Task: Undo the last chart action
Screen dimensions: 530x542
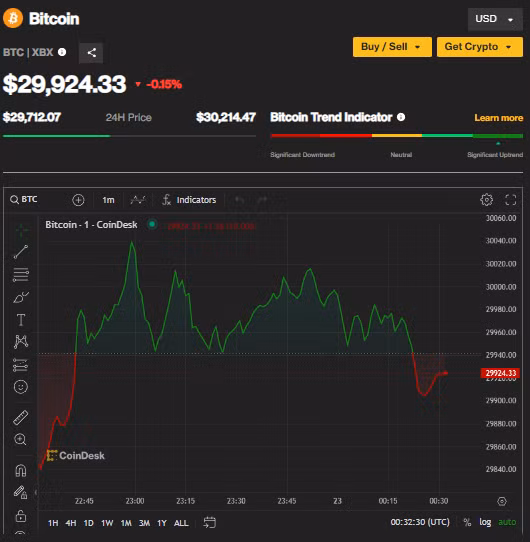Action: (x=239, y=200)
